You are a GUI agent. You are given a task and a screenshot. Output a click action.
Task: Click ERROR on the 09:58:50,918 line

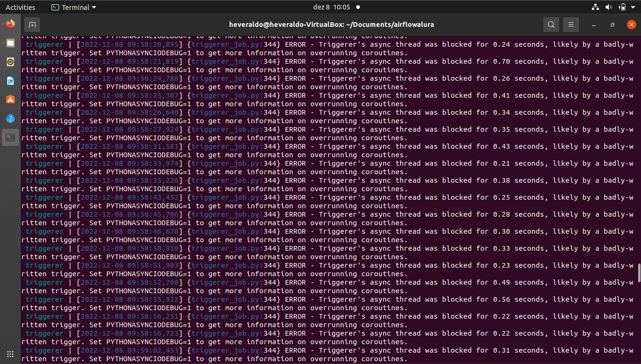pyautogui.click(x=295, y=248)
